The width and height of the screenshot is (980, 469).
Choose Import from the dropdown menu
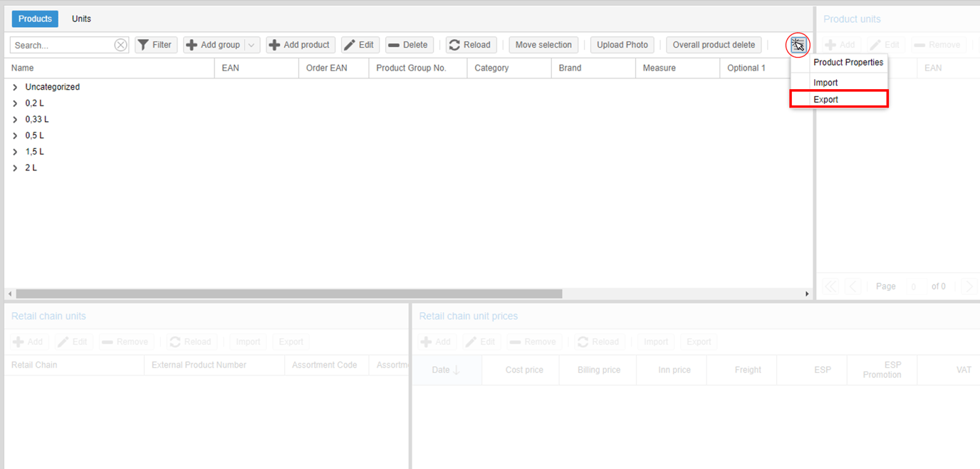click(x=840, y=83)
